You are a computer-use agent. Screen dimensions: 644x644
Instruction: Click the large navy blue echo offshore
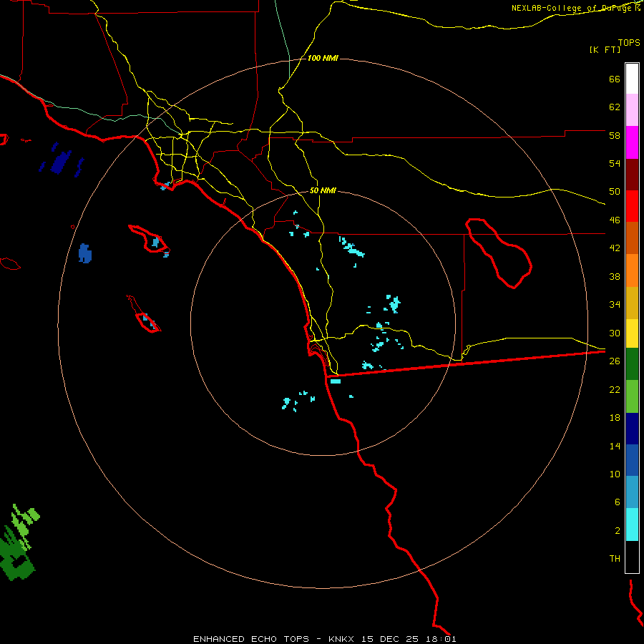[61, 162]
